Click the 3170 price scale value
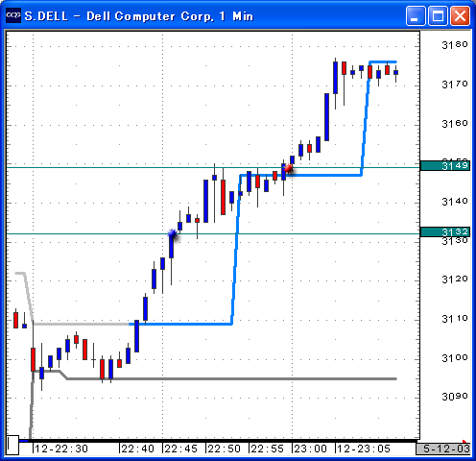 pyautogui.click(x=455, y=85)
